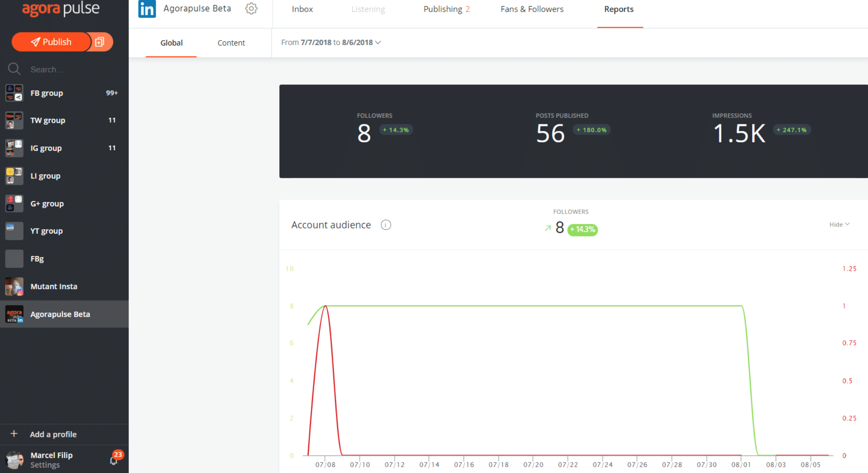This screenshot has width=868, height=473.
Task: Click the IG group avatar icon
Action: pyautogui.click(x=14, y=148)
